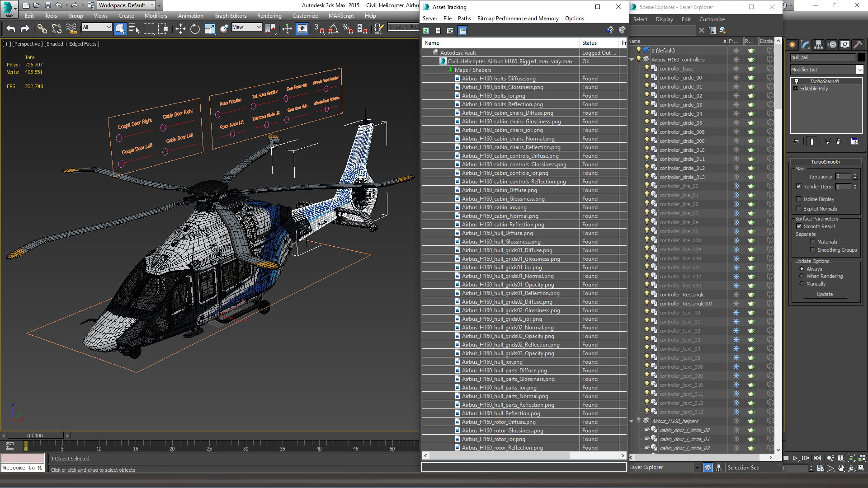The image size is (868, 488).
Task: Click the Edit Named Selection Sets icon
Action: (379, 29)
